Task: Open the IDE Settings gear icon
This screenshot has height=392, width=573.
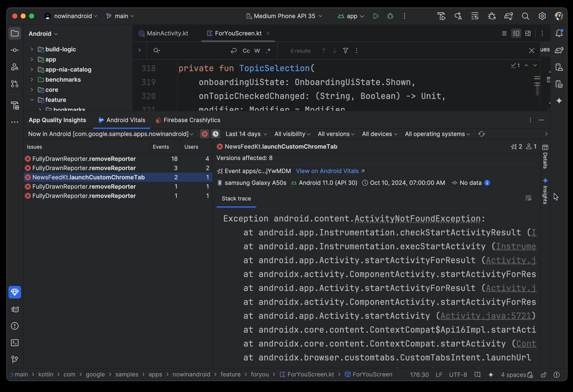Action: tap(542, 16)
